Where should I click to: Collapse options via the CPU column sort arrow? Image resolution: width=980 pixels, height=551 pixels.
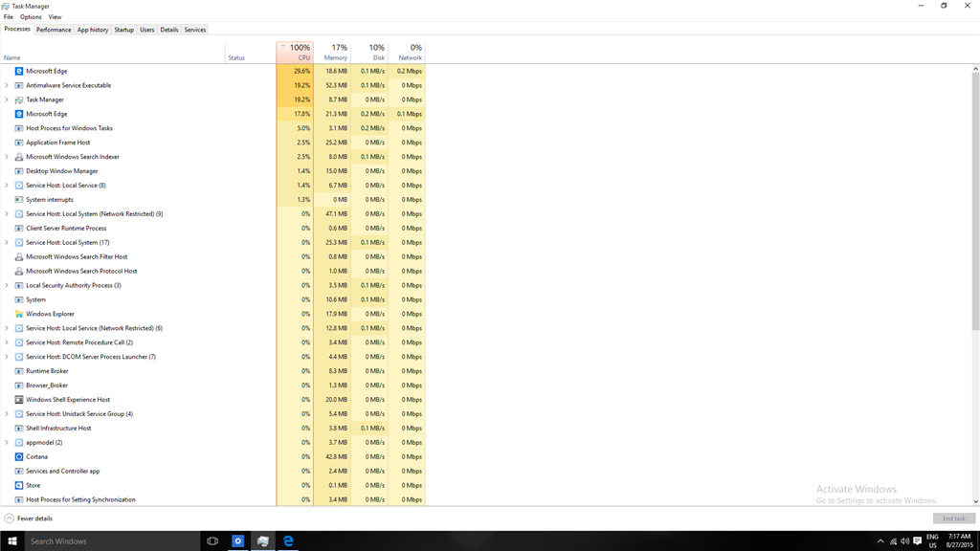282,44
